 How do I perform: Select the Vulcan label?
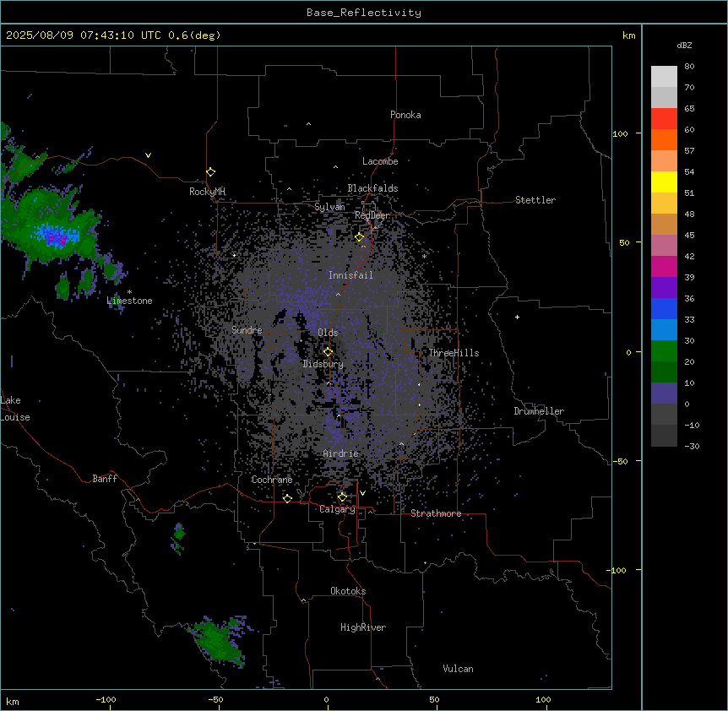[459, 669]
